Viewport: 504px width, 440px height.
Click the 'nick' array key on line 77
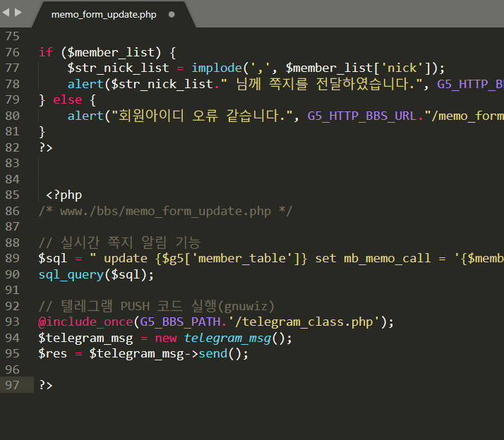click(x=402, y=68)
